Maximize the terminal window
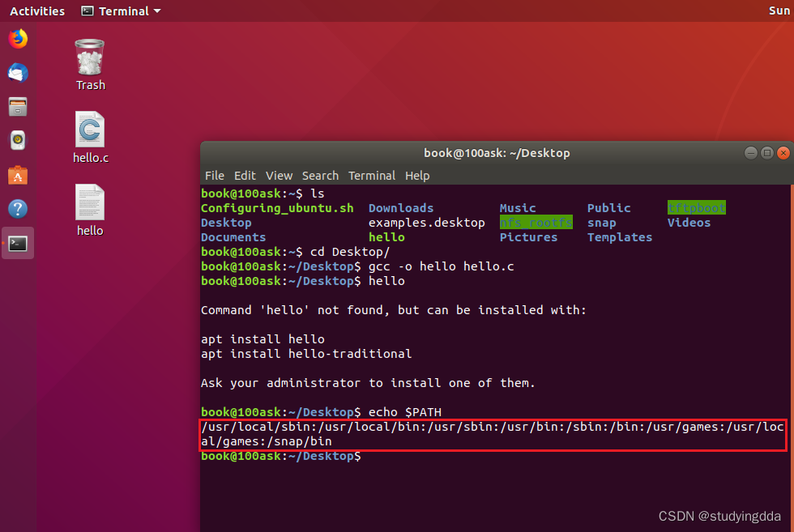This screenshot has height=532, width=794. point(767,153)
